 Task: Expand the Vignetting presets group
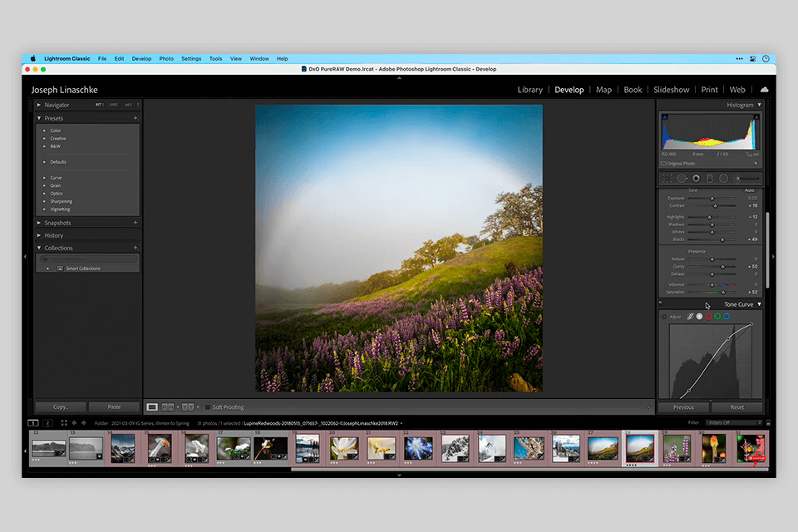point(44,209)
